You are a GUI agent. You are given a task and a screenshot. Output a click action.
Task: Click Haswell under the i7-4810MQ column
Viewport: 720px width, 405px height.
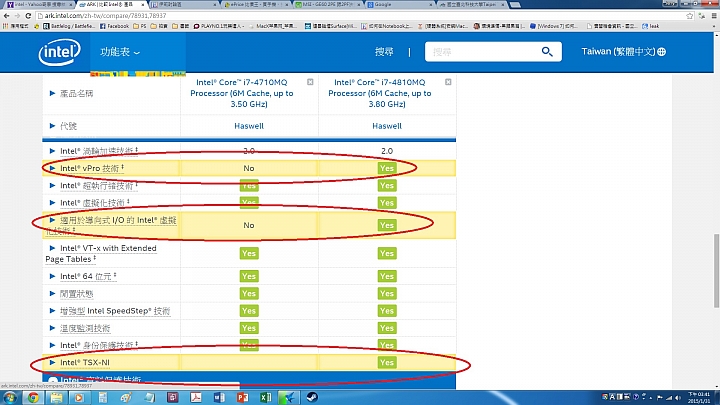pyautogui.click(x=387, y=126)
